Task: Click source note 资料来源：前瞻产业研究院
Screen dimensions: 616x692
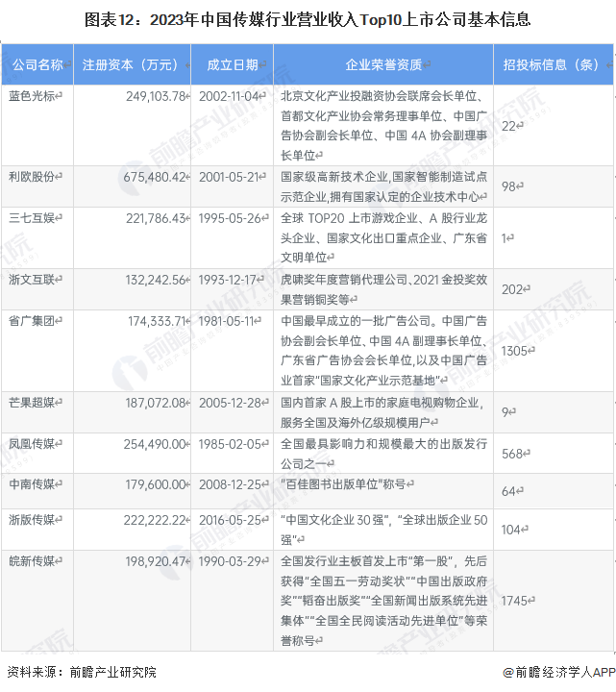Action: point(82,672)
